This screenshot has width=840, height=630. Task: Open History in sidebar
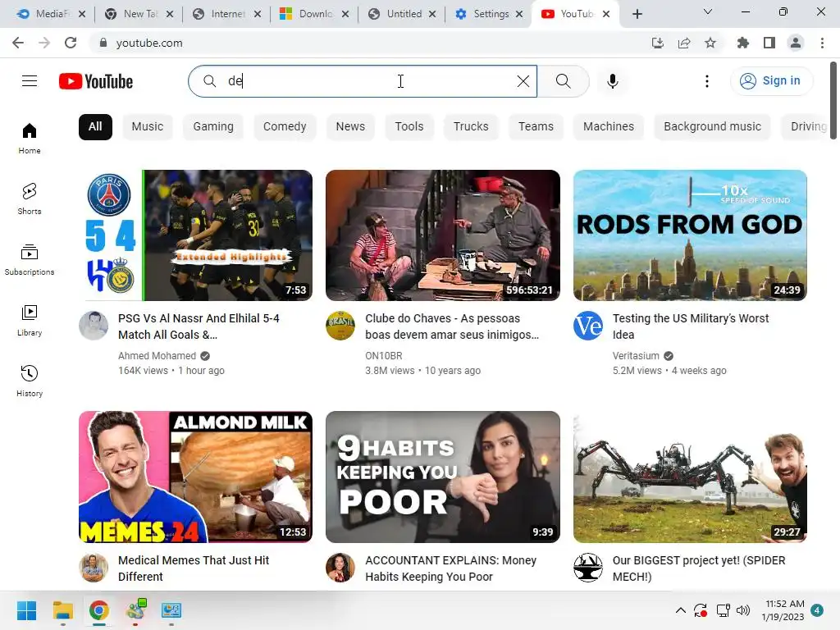click(30, 381)
